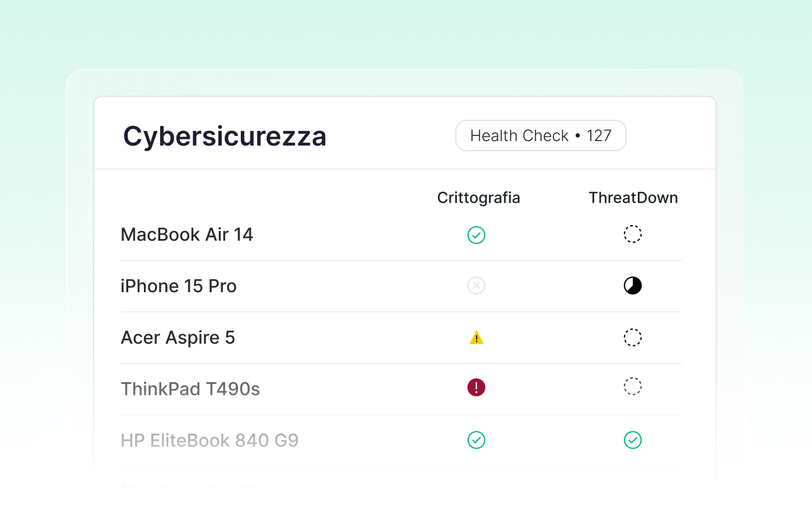The image size is (812, 515).
Task: Click the partially hidden row below HP EliteBook
Action: 189,488
